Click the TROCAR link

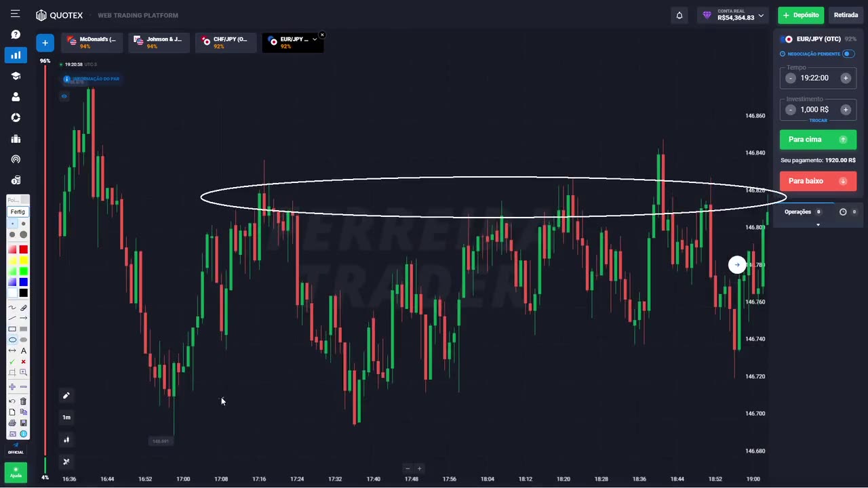click(x=818, y=121)
